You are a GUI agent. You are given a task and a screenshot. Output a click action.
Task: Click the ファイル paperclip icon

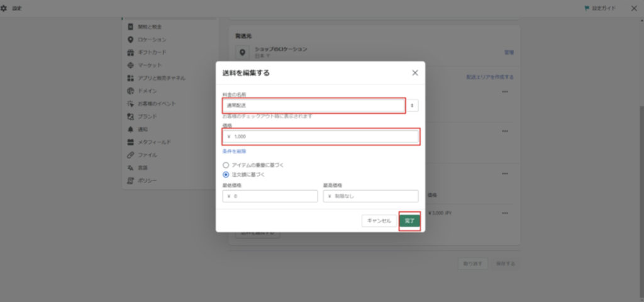pyautogui.click(x=131, y=155)
